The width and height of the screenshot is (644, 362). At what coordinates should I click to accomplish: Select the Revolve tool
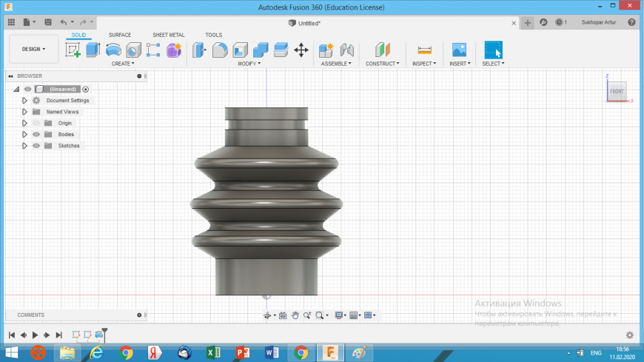tap(113, 50)
